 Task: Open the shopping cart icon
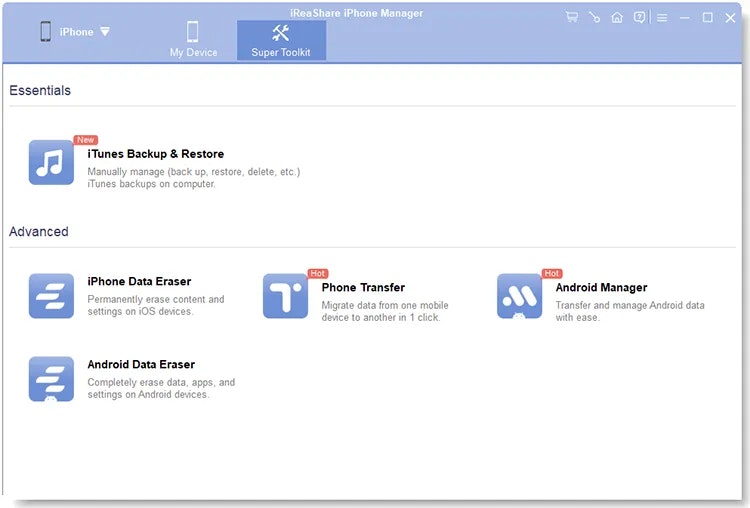pyautogui.click(x=572, y=17)
